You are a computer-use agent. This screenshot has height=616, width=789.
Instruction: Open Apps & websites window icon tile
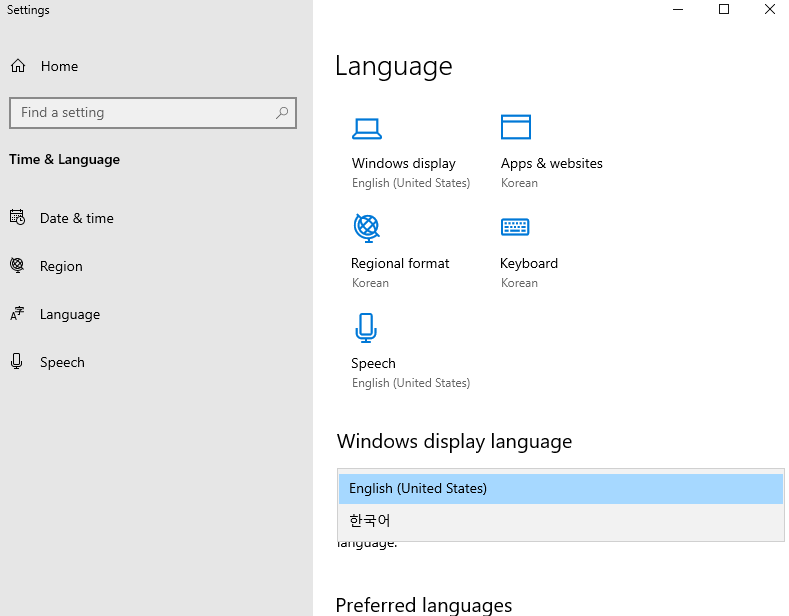coord(516,127)
